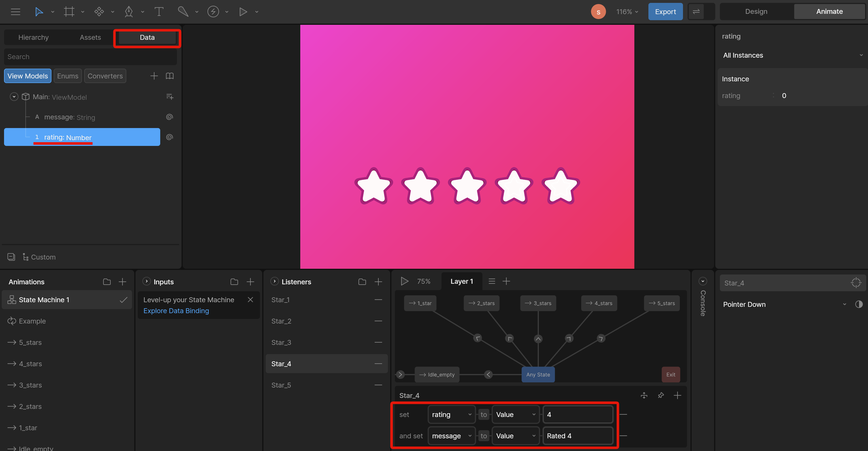Collapse the Main ViewModel tree
Image resolution: width=868 pixels, height=451 pixels.
click(x=14, y=97)
